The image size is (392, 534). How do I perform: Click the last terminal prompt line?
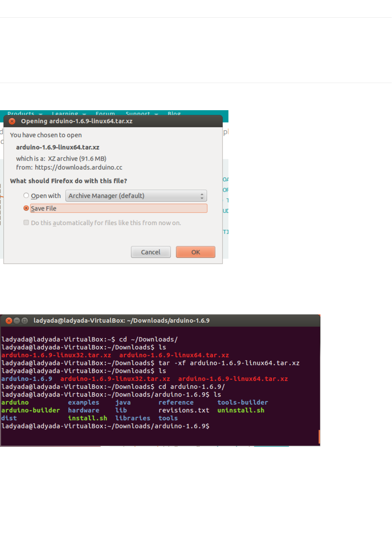point(105,426)
